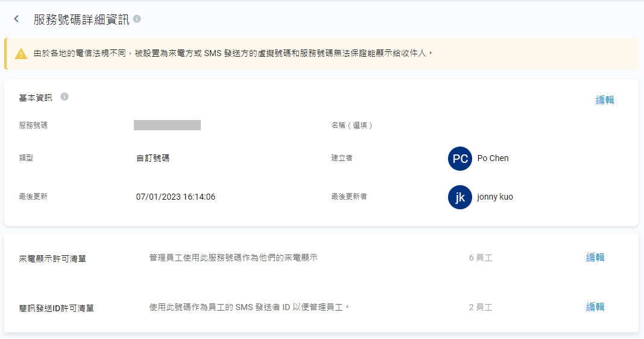Click the 6 員工 count
Screen dimensions: 644x339
[481, 258]
